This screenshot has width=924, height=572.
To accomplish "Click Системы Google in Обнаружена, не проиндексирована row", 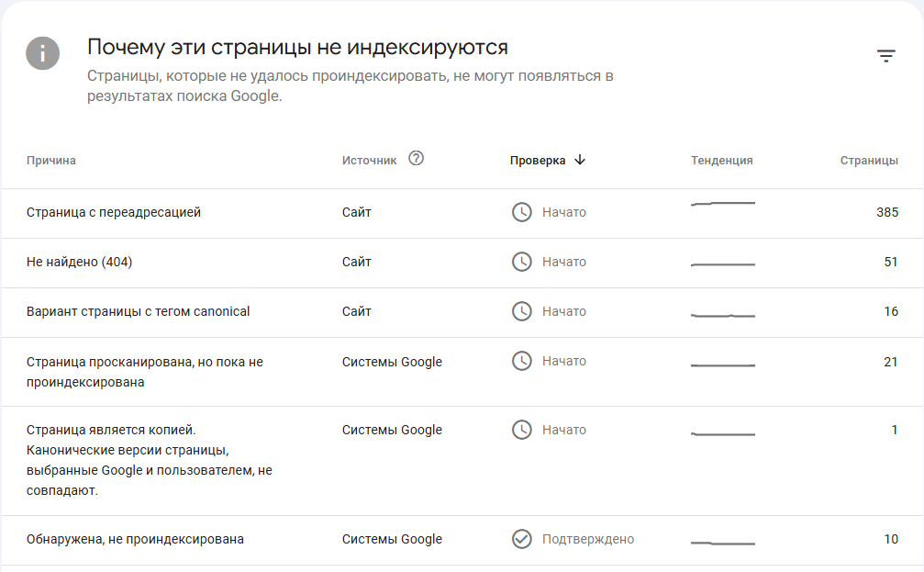I will [x=392, y=539].
